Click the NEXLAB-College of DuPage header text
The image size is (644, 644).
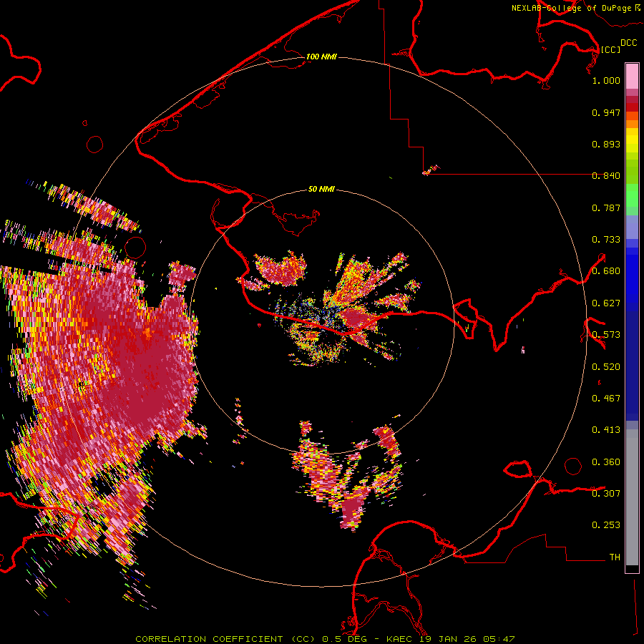pyautogui.click(x=571, y=8)
